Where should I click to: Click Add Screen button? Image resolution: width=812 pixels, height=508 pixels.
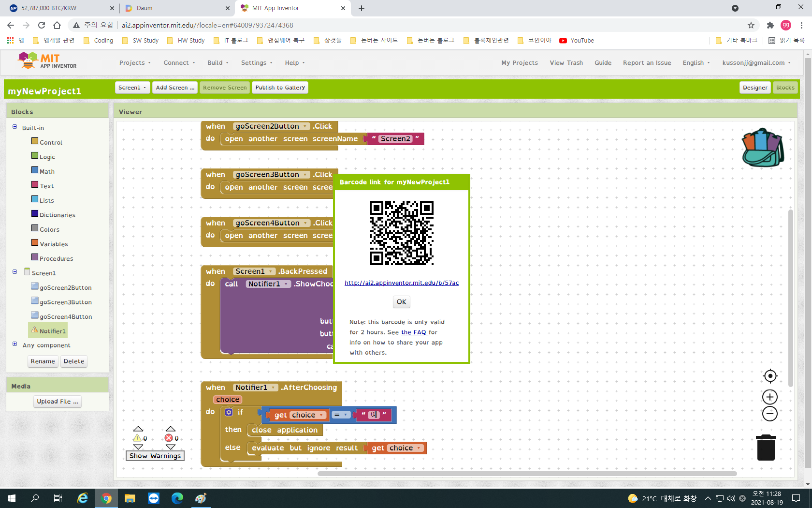[x=175, y=88]
